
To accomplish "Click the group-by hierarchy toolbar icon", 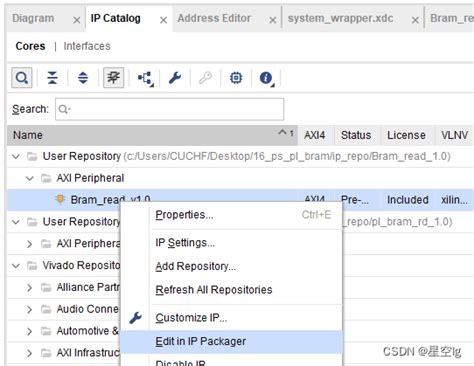I will 145,79.
